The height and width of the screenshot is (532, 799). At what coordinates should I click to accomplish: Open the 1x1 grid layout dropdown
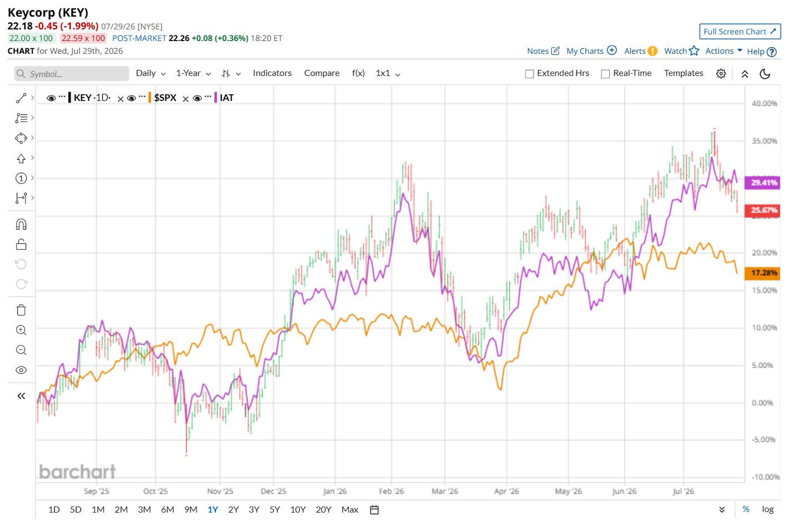(x=388, y=73)
